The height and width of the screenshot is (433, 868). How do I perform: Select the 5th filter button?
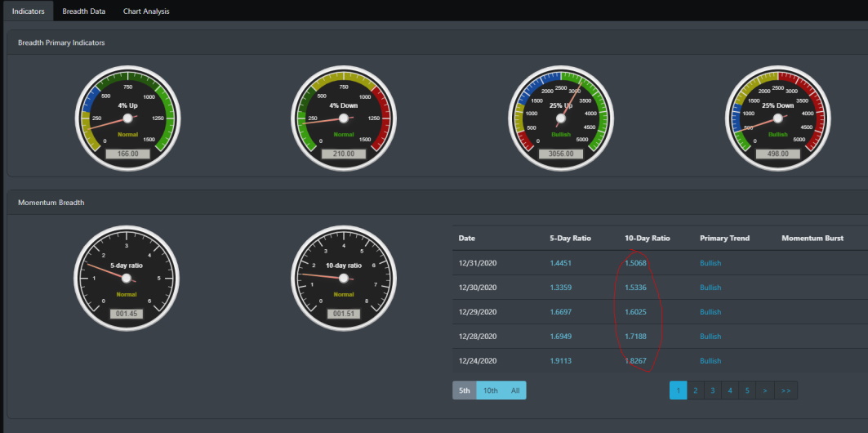tap(465, 391)
